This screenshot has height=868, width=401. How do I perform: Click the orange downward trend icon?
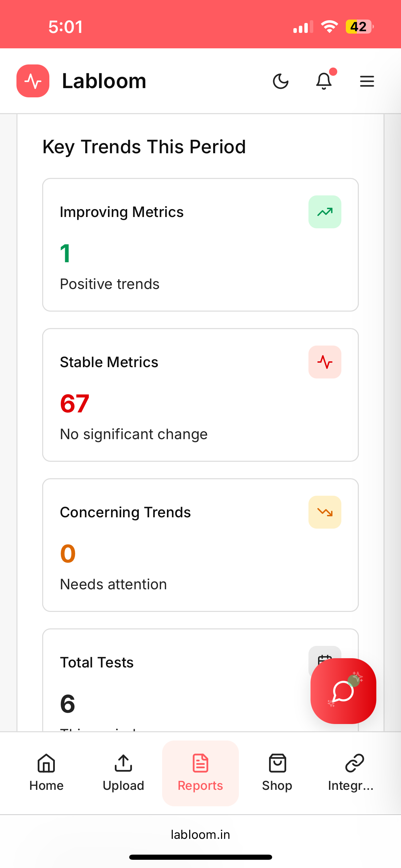tap(325, 512)
